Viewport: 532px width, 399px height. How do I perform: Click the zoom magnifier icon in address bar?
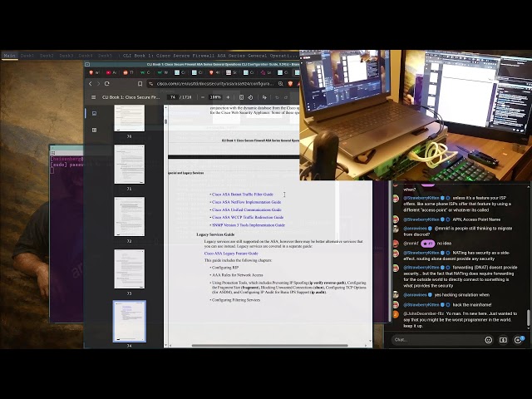pos(281,83)
